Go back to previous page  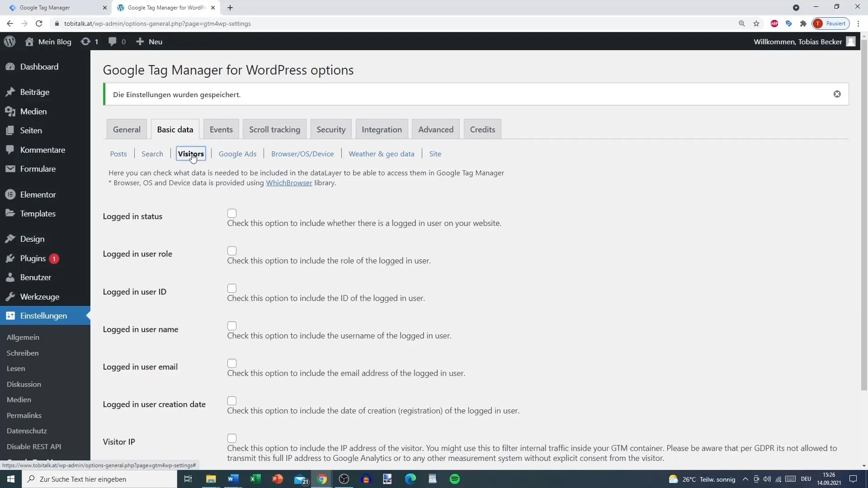pyautogui.click(x=10, y=23)
